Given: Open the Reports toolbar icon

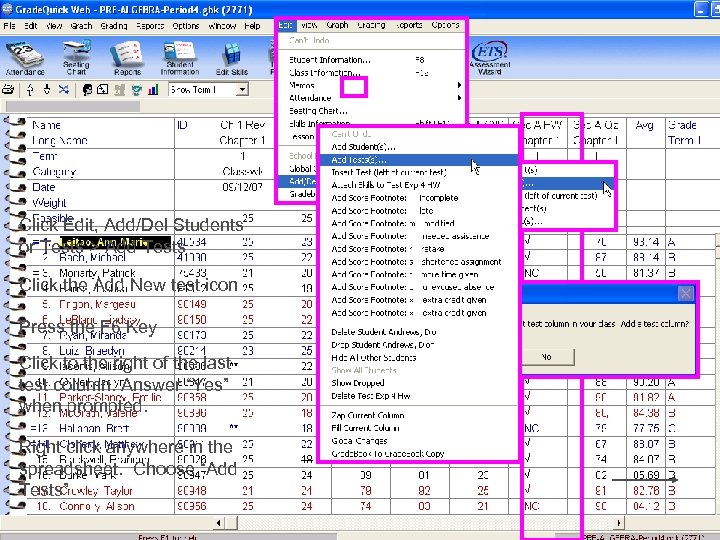Looking at the screenshot, I should click(127, 58).
